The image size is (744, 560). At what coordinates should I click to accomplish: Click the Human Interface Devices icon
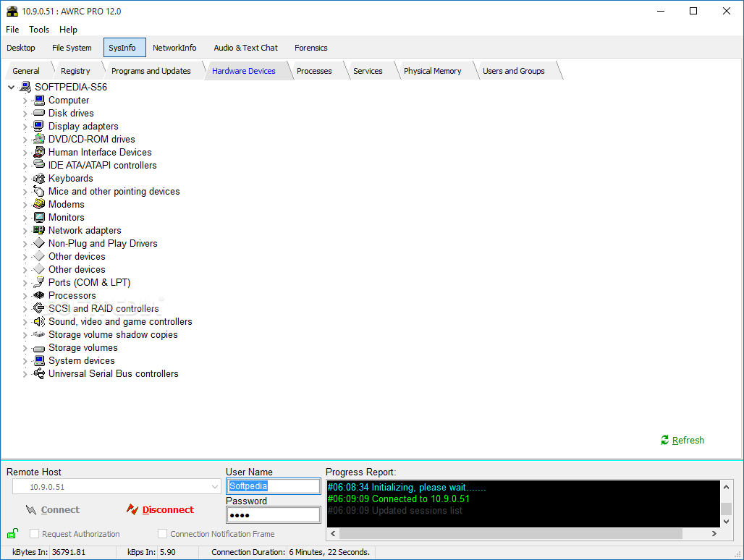pyautogui.click(x=39, y=152)
